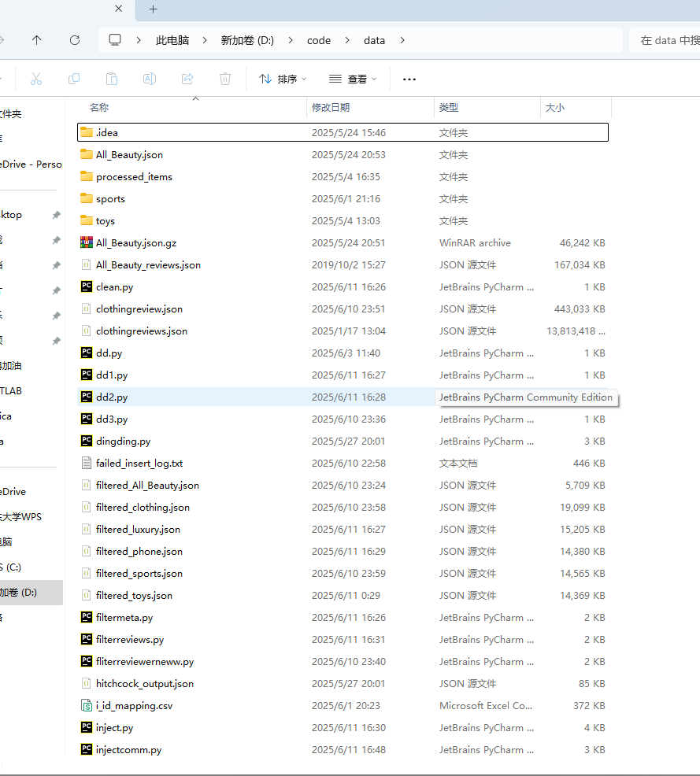Select the clean.py PyCharm icon
Image resolution: width=700 pixels, height=776 pixels.
click(87, 286)
